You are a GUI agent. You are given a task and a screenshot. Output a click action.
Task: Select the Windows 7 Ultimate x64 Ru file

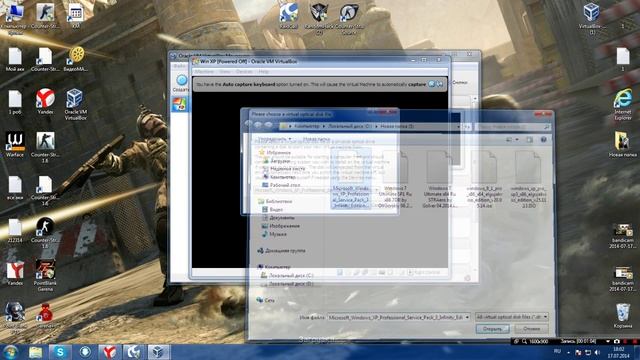[440, 180]
